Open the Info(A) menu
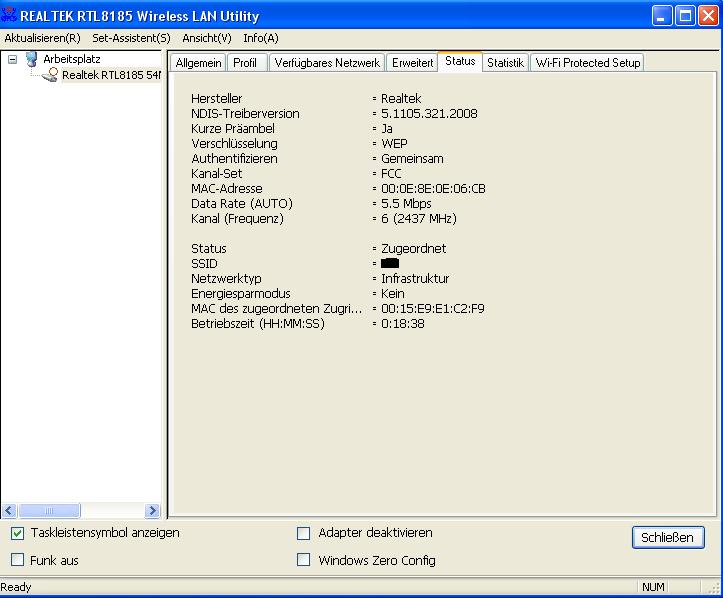The height and width of the screenshot is (598, 723). [261, 38]
